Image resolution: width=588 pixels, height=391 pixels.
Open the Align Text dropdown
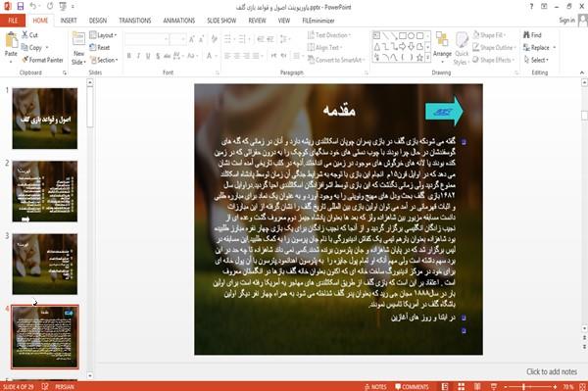point(324,47)
